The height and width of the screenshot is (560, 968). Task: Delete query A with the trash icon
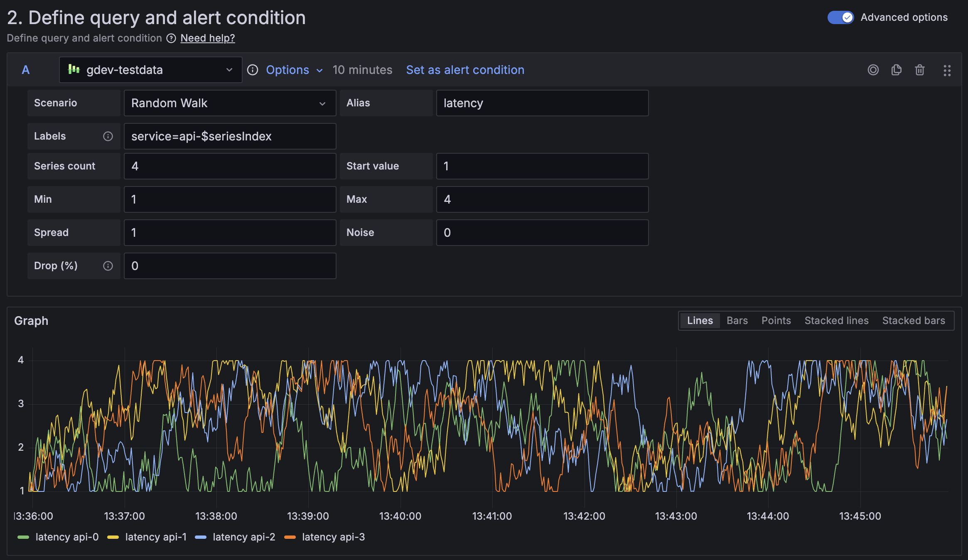(x=919, y=70)
